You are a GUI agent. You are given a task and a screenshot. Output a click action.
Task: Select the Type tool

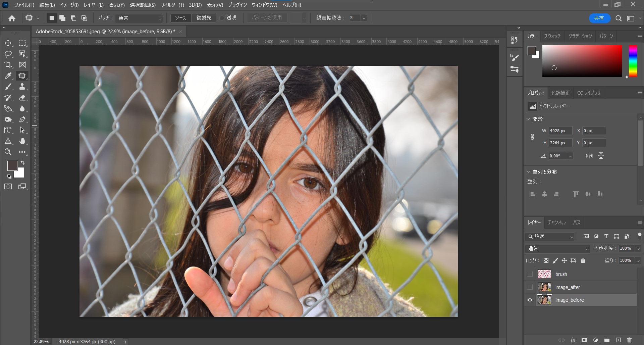[8, 130]
